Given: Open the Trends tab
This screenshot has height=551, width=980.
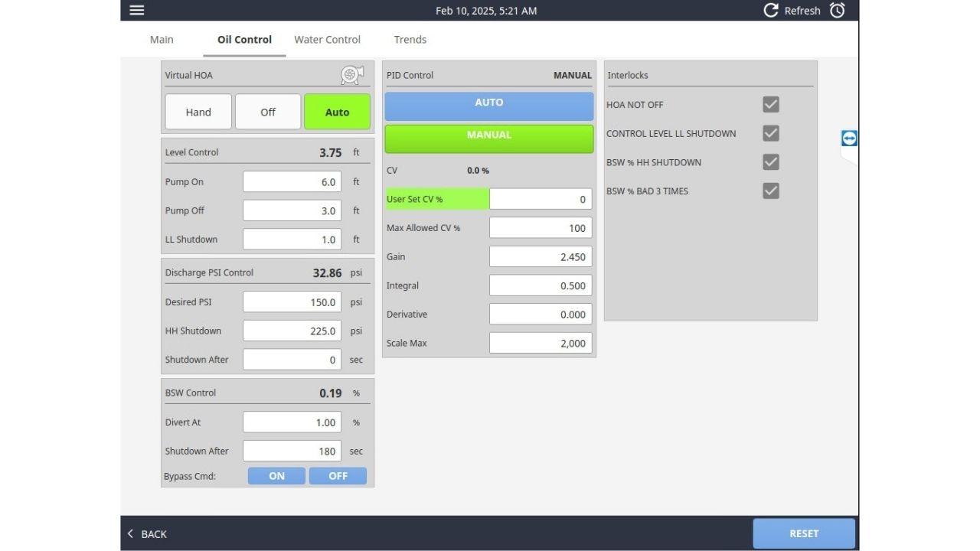Looking at the screenshot, I should pos(410,40).
